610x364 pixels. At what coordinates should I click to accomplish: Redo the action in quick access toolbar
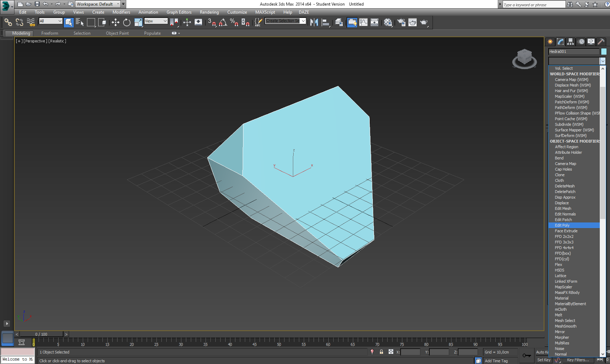pos(58,4)
